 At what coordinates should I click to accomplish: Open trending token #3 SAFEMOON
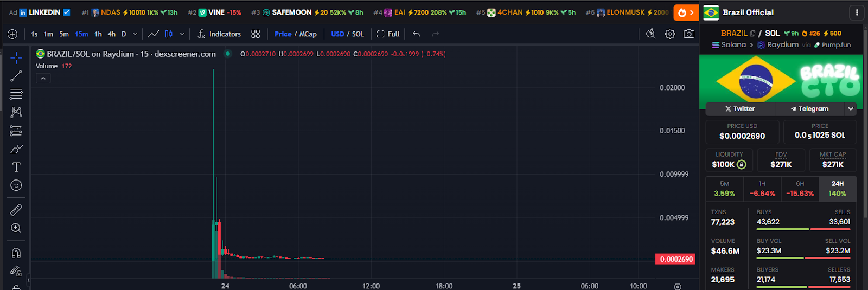coord(307,12)
